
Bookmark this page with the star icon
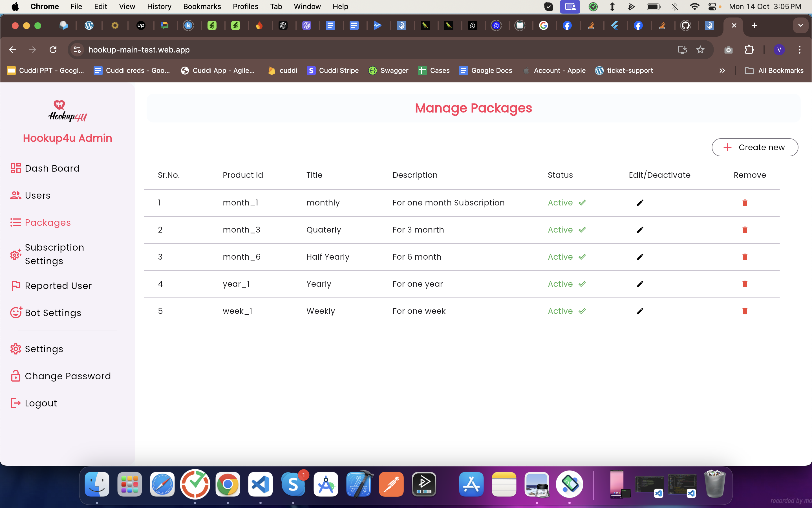point(700,50)
